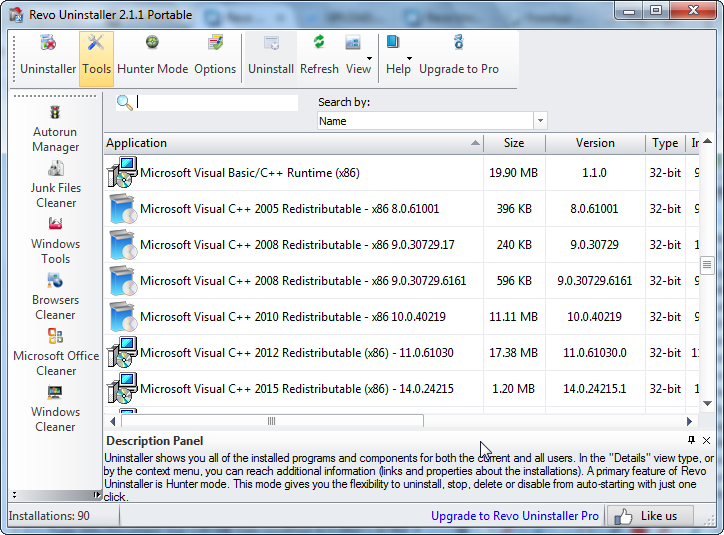This screenshot has width=724, height=535.
Task: Expand the View dropdown arrow
Action: pyautogui.click(x=369, y=59)
